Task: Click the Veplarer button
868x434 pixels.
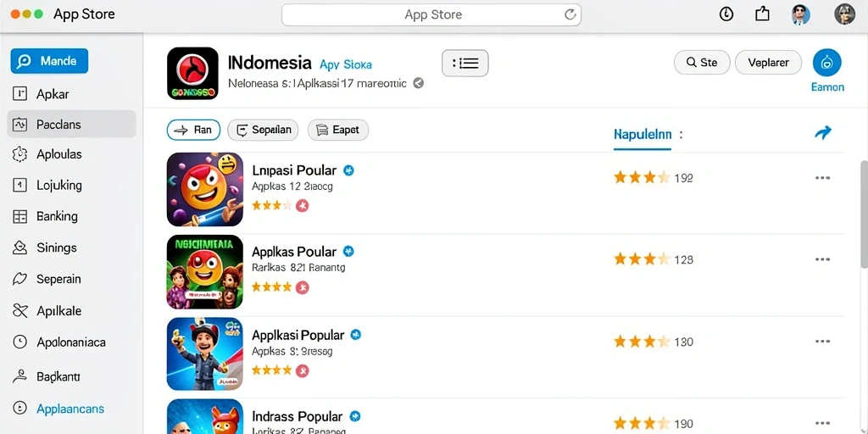Action: [x=768, y=63]
